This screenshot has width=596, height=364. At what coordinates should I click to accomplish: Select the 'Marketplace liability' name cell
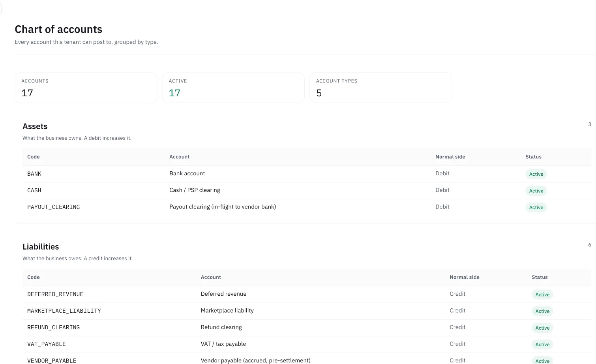point(227,310)
